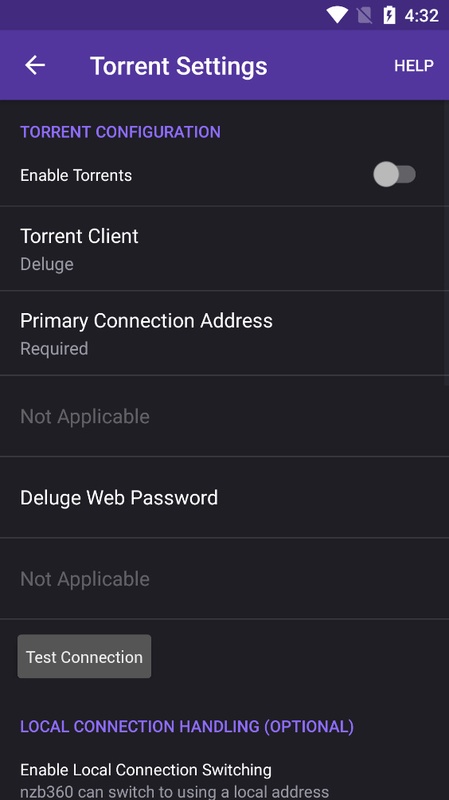
Task: Tap the Enable Torrents label text
Action: point(76,176)
